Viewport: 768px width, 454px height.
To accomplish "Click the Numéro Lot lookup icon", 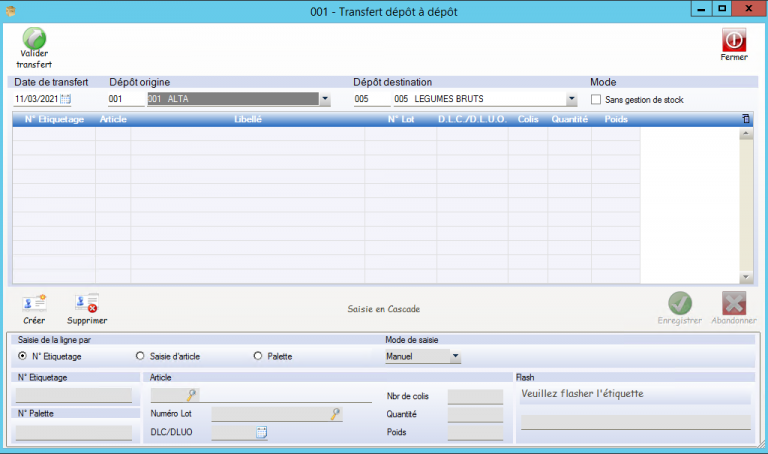I will point(335,413).
